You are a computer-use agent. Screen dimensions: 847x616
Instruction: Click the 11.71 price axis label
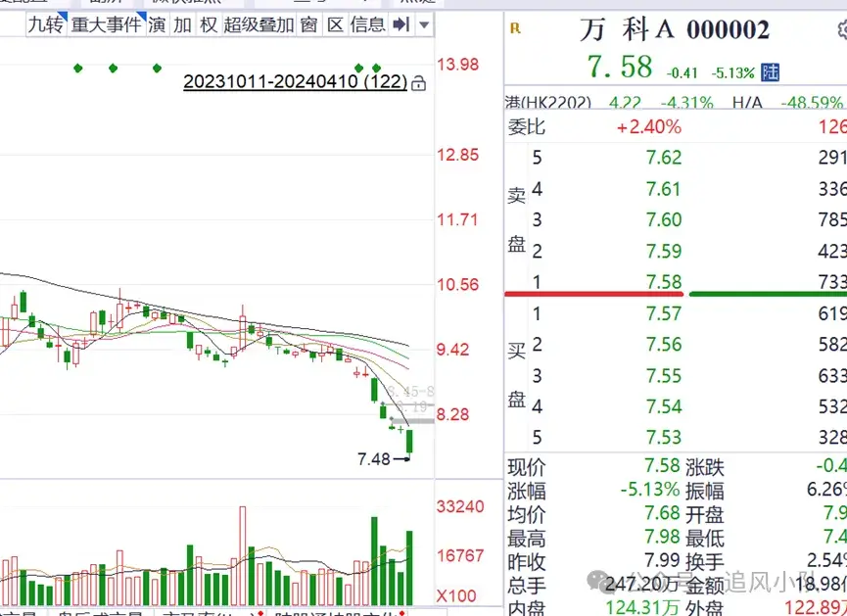[457, 219]
